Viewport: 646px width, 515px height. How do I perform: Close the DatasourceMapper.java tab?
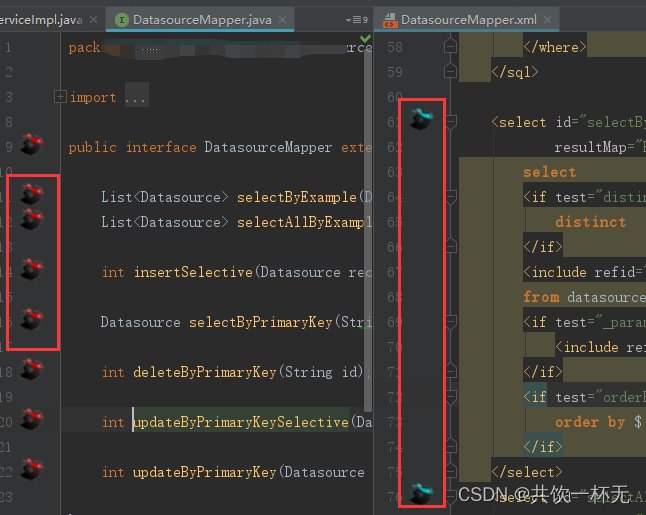click(x=283, y=19)
